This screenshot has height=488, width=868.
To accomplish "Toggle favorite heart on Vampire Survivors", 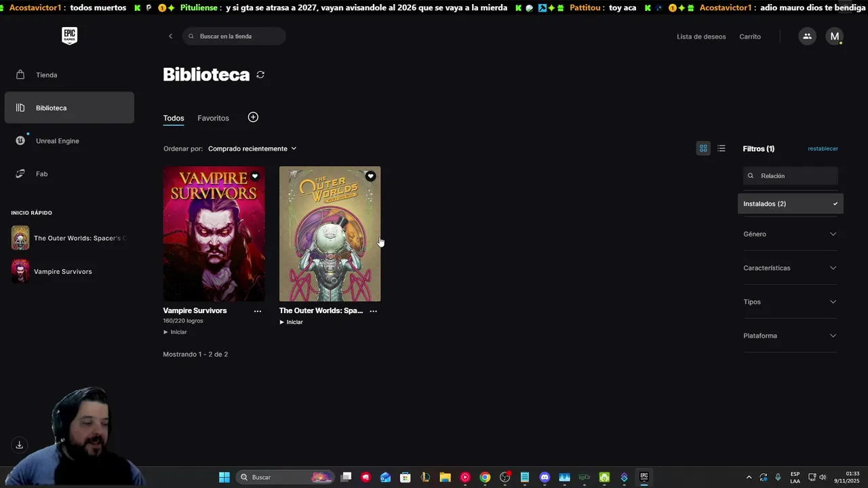I will [255, 176].
